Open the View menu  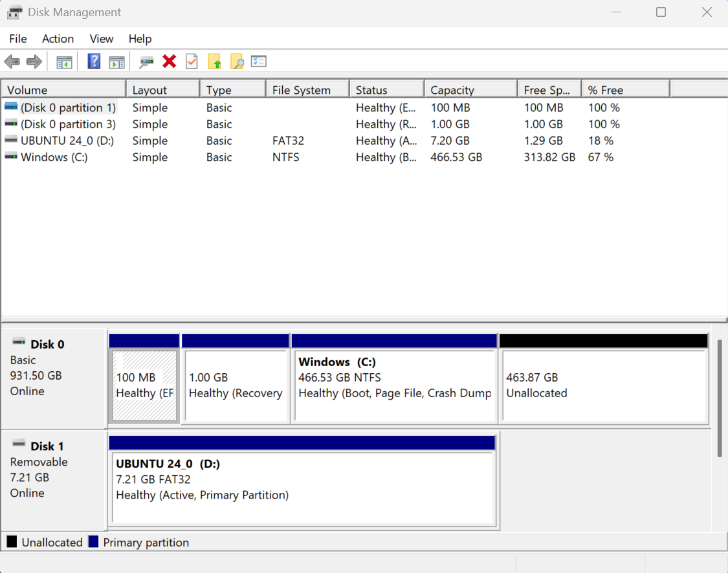click(101, 39)
